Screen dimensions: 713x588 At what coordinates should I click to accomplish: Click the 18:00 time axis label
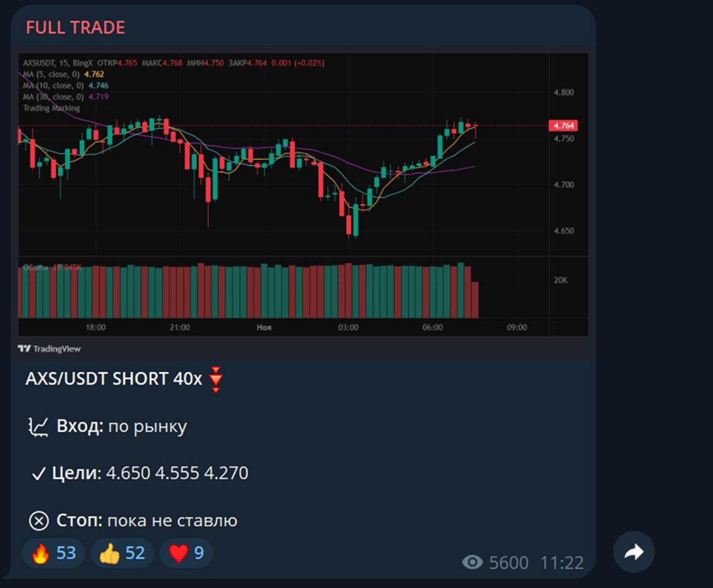tap(96, 328)
